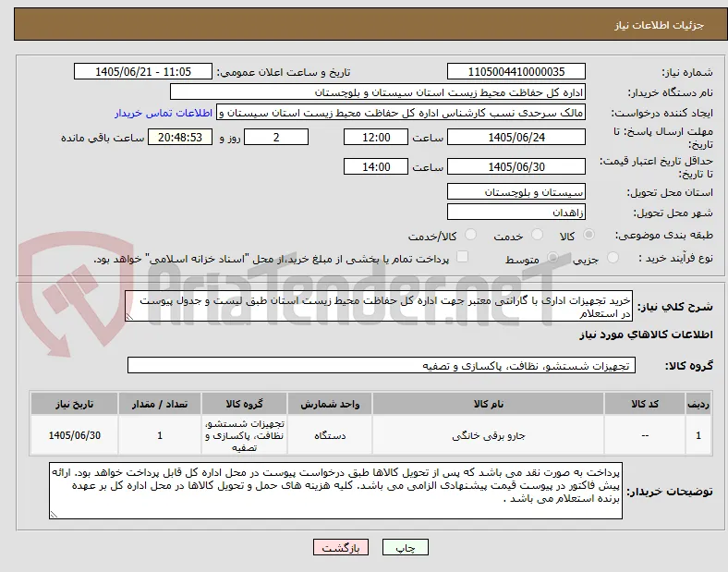Click the گروه کالا column header

point(244,404)
